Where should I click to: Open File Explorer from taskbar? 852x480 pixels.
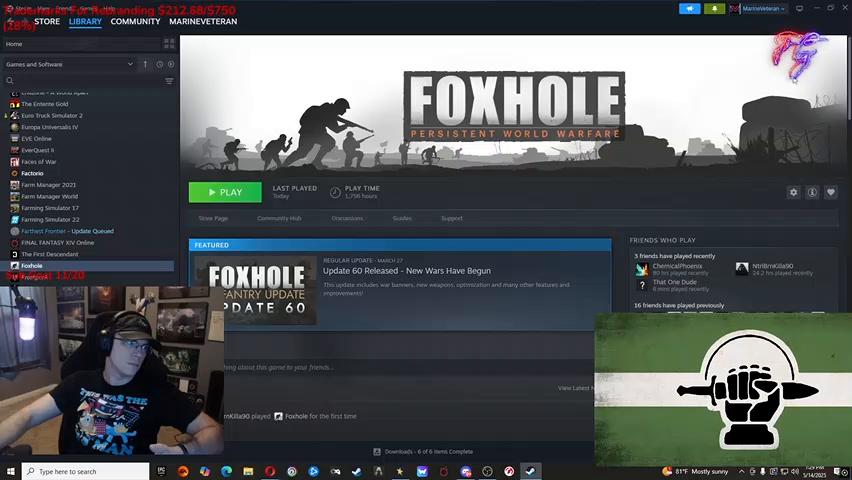(x=248, y=471)
